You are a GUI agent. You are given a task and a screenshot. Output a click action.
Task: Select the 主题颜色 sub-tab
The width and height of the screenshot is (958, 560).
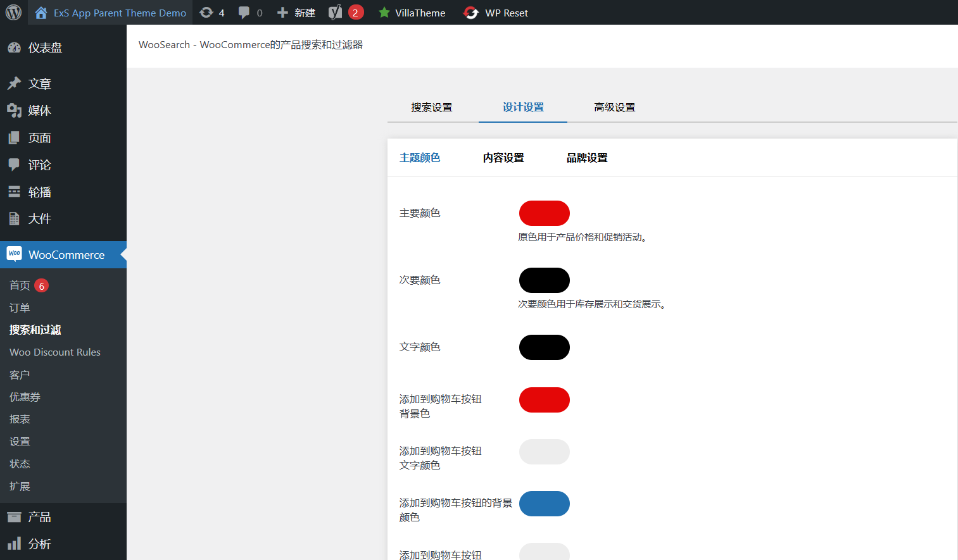click(420, 158)
